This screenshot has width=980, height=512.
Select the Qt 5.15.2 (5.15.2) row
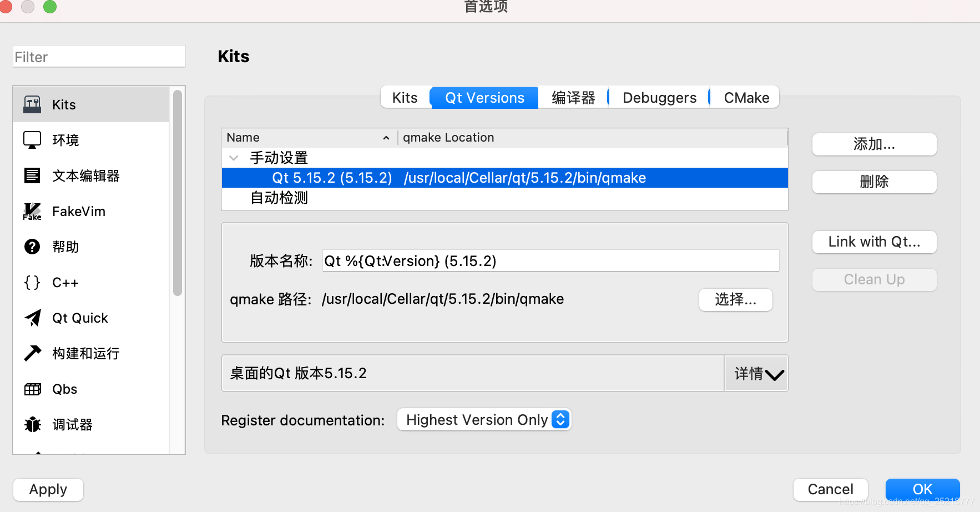pos(504,178)
